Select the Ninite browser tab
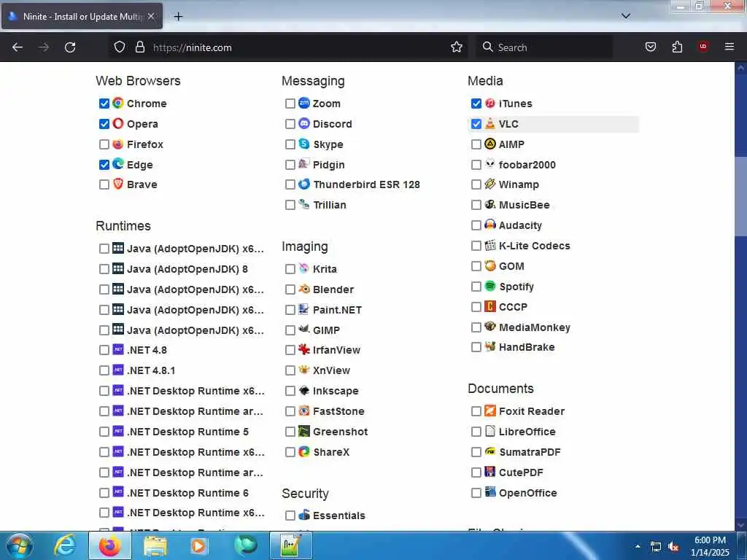 (82, 16)
